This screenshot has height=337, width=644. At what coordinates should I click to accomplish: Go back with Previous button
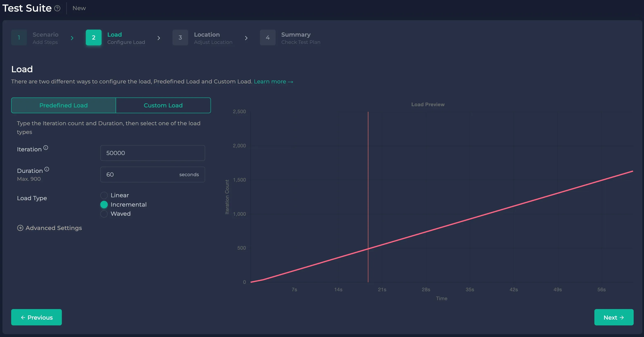[36, 317]
